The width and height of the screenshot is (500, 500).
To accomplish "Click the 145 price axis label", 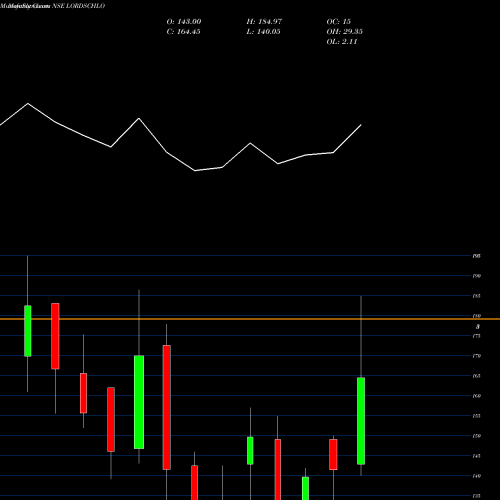I will [477, 456].
